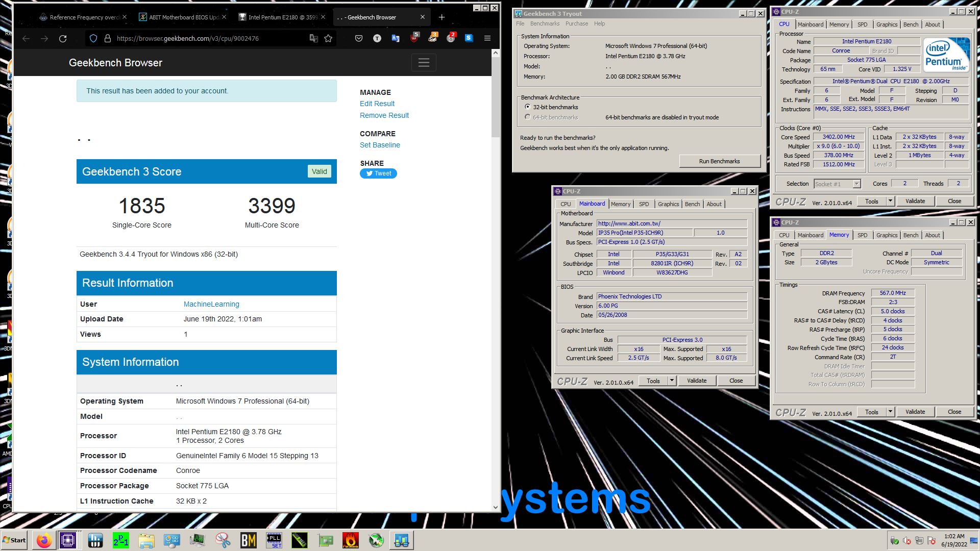Click the Windows Start button
Image resolution: width=980 pixels, height=551 pixels.
pyautogui.click(x=14, y=540)
